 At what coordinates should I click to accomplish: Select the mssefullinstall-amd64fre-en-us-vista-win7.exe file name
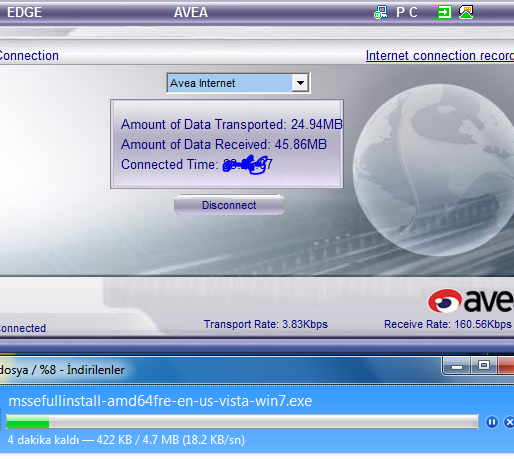(160, 401)
